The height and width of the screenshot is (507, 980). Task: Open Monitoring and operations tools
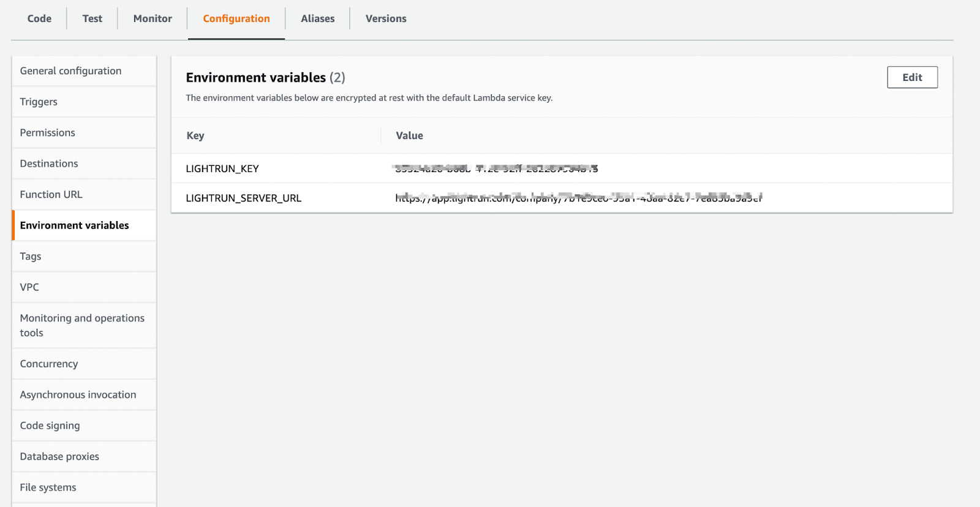click(x=82, y=325)
